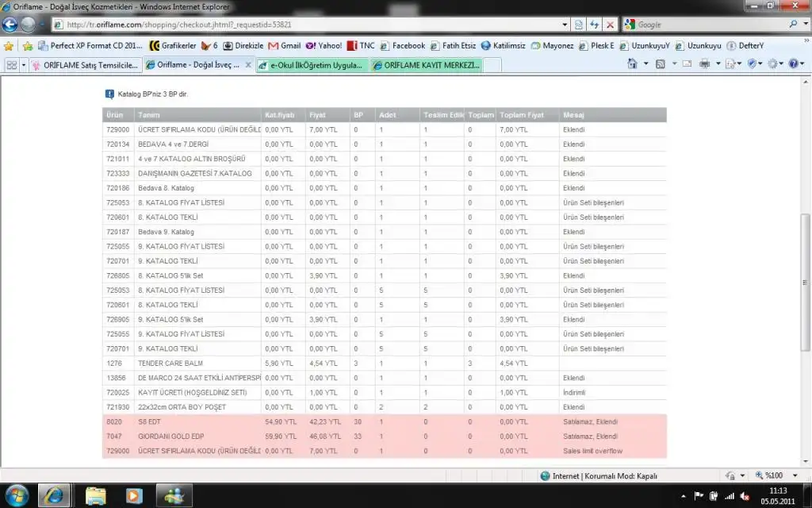This screenshot has height=508, width=812.
Task: Open the Perfect XP Format CD bookmark
Action: point(90,45)
